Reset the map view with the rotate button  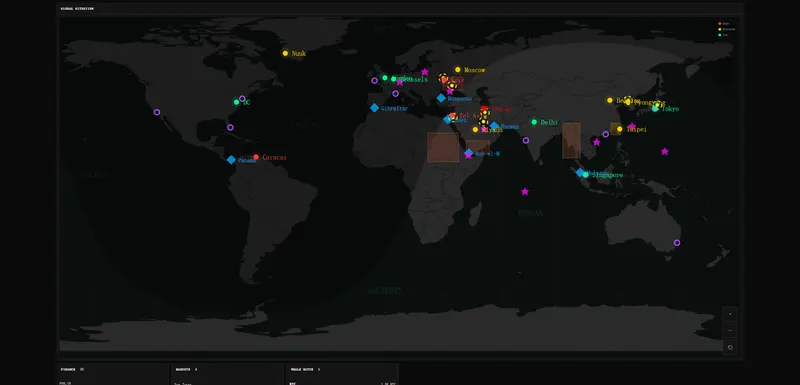(x=730, y=347)
